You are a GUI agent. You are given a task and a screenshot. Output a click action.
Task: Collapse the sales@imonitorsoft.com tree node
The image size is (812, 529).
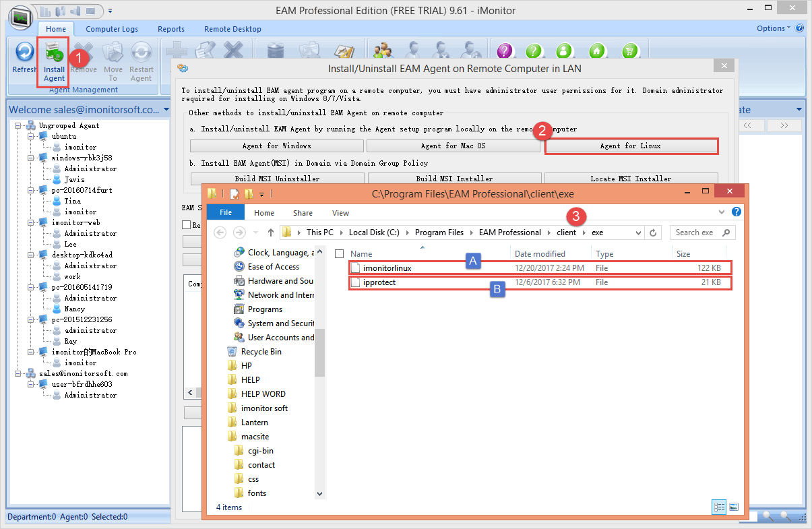coord(19,373)
